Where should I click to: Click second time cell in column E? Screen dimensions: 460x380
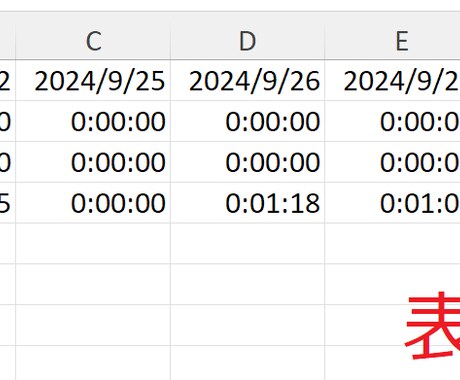coord(392,162)
